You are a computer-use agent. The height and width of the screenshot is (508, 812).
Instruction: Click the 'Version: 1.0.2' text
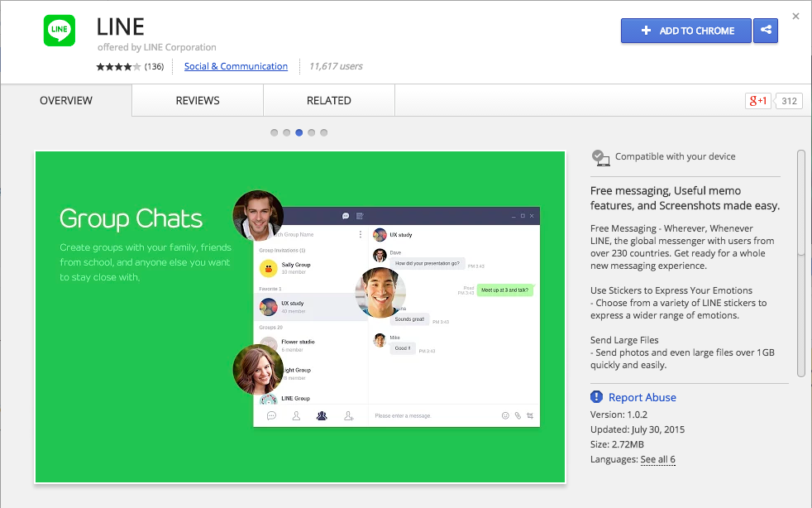pyautogui.click(x=619, y=415)
